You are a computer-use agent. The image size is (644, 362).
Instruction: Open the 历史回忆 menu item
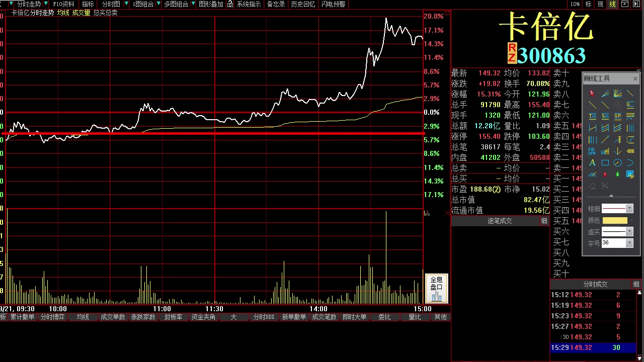303,4
